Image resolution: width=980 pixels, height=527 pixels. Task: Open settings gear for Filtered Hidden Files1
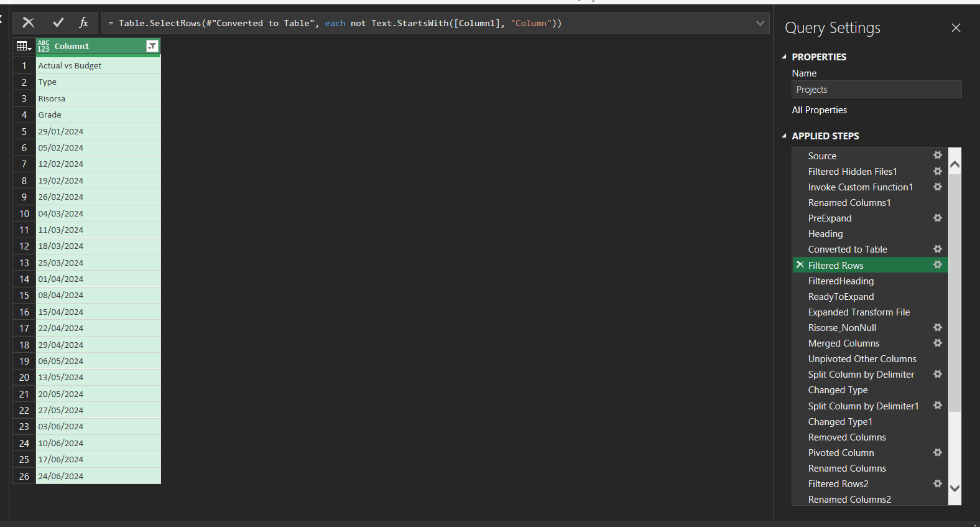point(938,171)
